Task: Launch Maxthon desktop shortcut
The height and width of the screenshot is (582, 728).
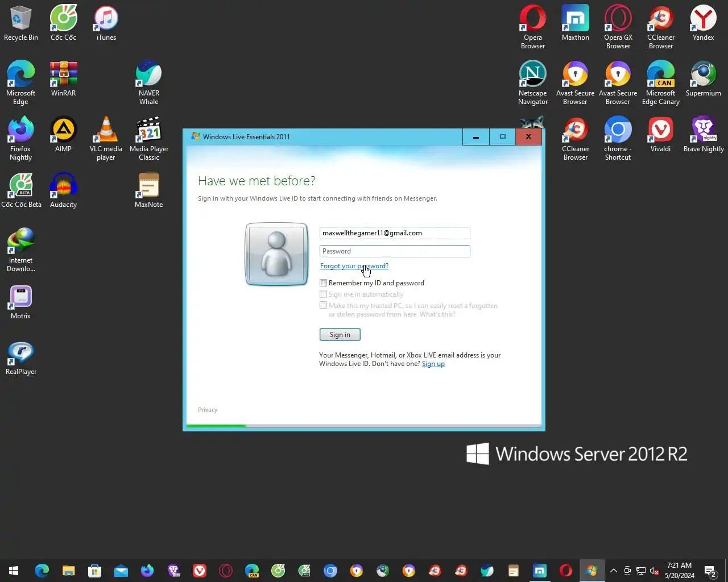Action: (576, 23)
